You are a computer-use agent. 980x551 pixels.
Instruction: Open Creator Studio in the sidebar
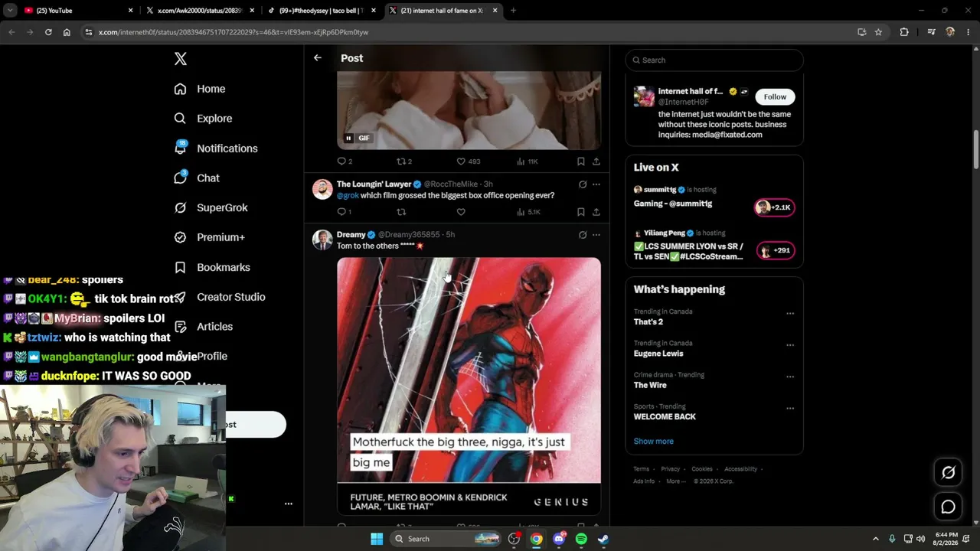pyautogui.click(x=220, y=297)
